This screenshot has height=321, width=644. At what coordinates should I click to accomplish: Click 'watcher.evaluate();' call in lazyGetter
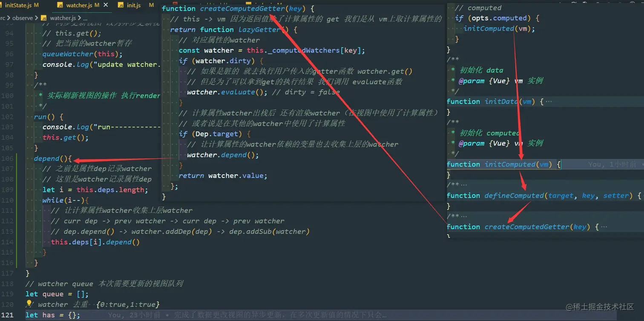coord(227,92)
